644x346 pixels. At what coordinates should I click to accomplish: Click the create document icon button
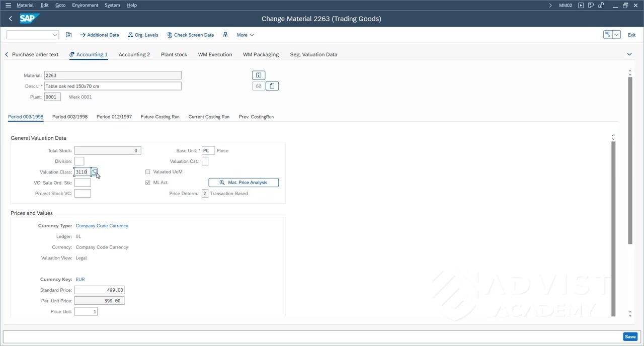pyautogui.click(x=272, y=86)
